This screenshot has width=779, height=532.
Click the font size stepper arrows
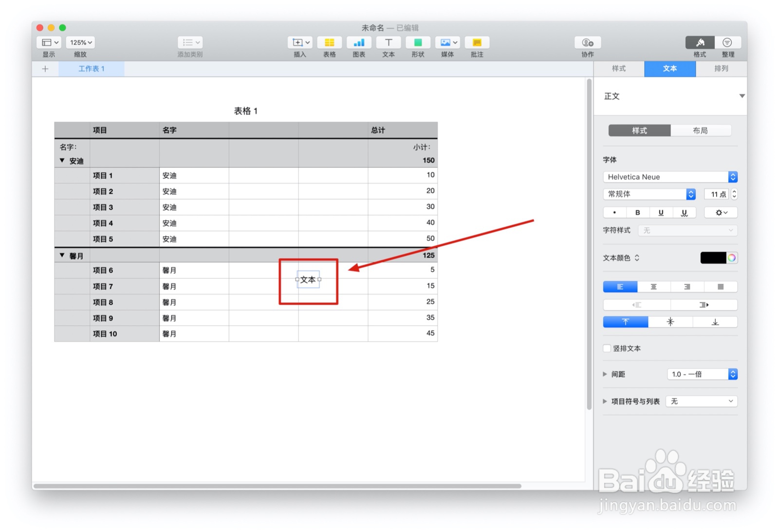pyautogui.click(x=734, y=194)
